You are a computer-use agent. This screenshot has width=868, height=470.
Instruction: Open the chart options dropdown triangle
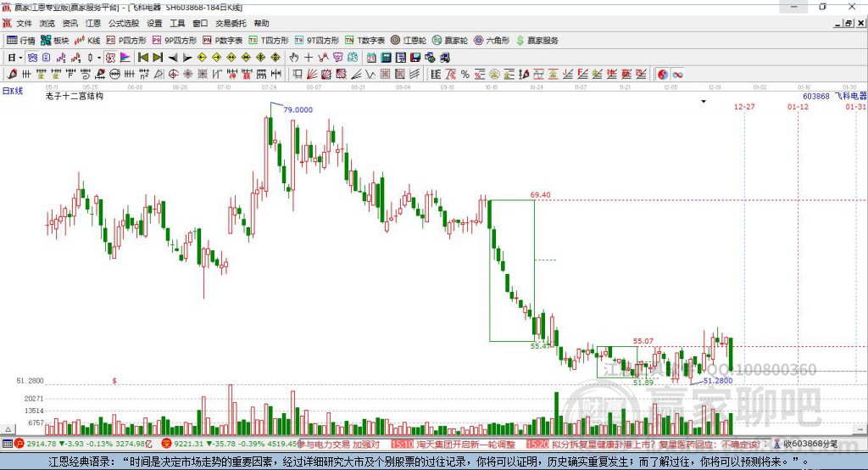pos(704,102)
